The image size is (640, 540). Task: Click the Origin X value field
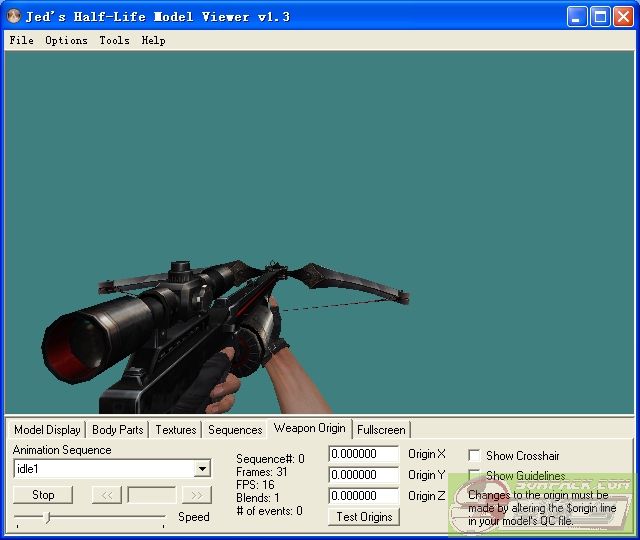pos(363,454)
